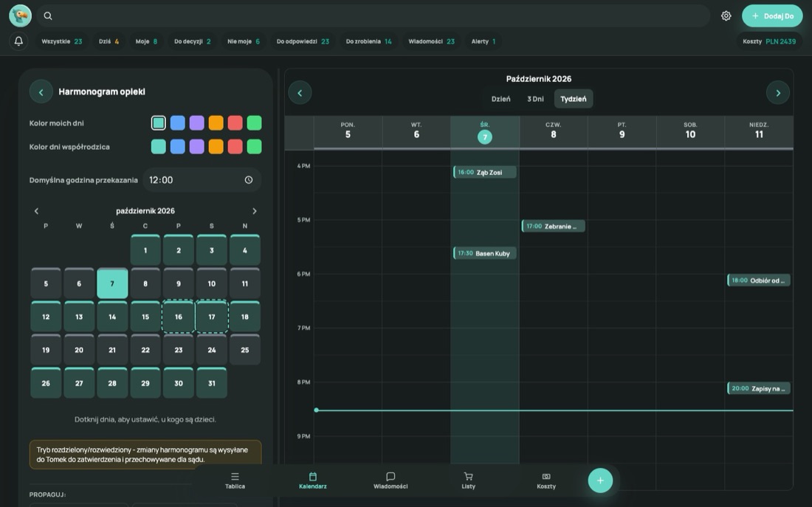
Task: Toggle custody for day 31 in mini calendar
Action: point(212,383)
